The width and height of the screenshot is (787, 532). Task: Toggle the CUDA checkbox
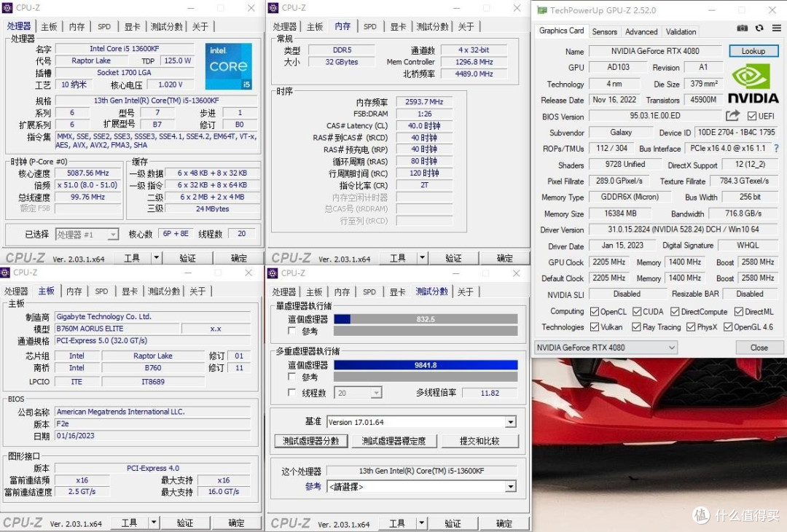[x=637, y=312]
